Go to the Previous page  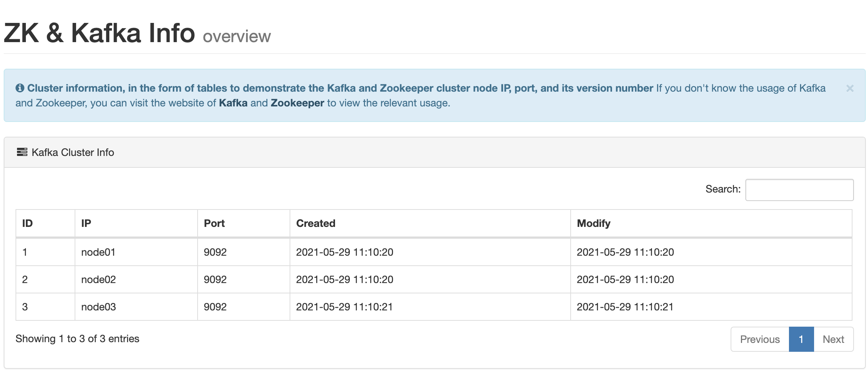(x=759, y=339)
